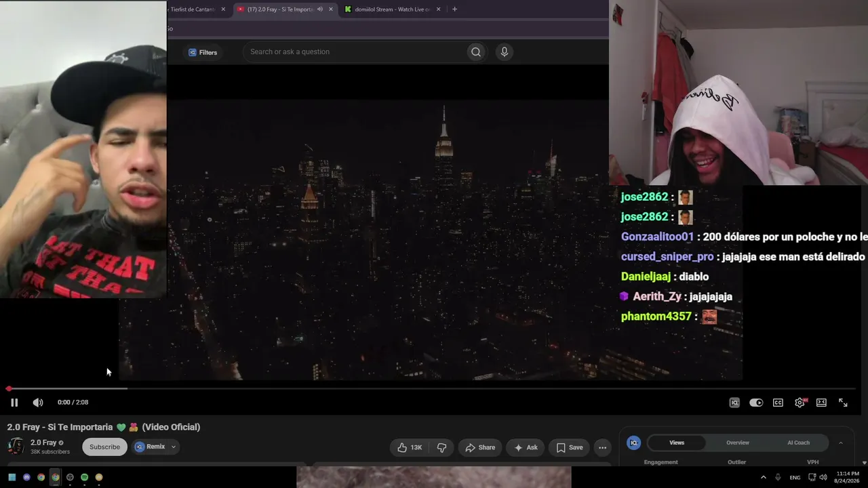Open Spotify from the taskbar
The image size is (868, 488).
[84, 477]
